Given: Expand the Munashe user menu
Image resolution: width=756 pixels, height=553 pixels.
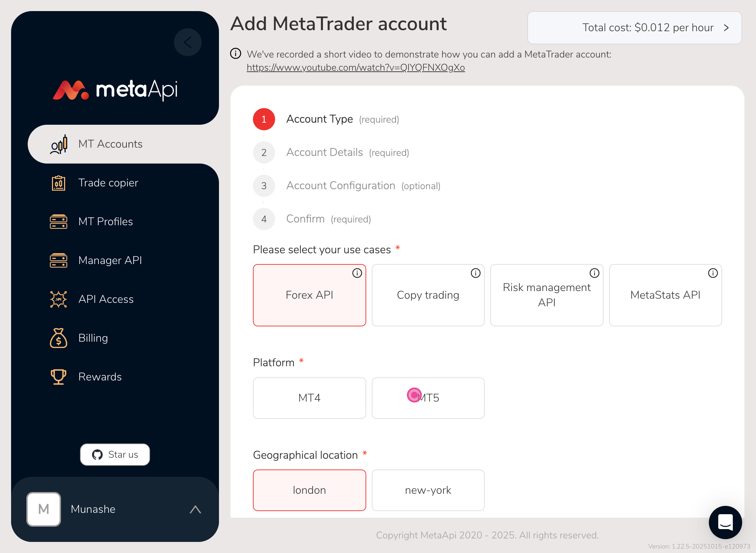Looking at the screenshot, I should click(x=195, y=509).
